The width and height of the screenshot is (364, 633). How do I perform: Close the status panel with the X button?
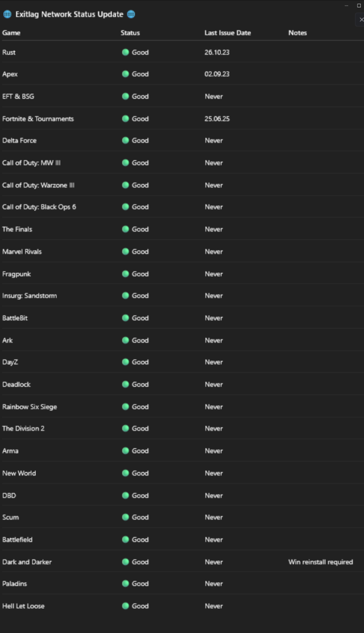(x=361, y=20)
